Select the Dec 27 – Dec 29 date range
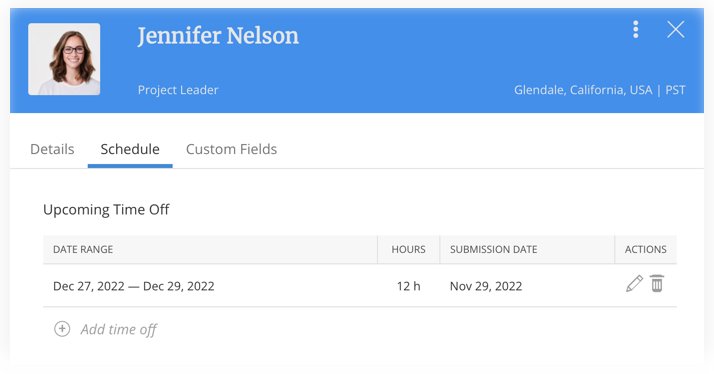Viewport: 714px width, 374px height. click(x=133, y=286)
